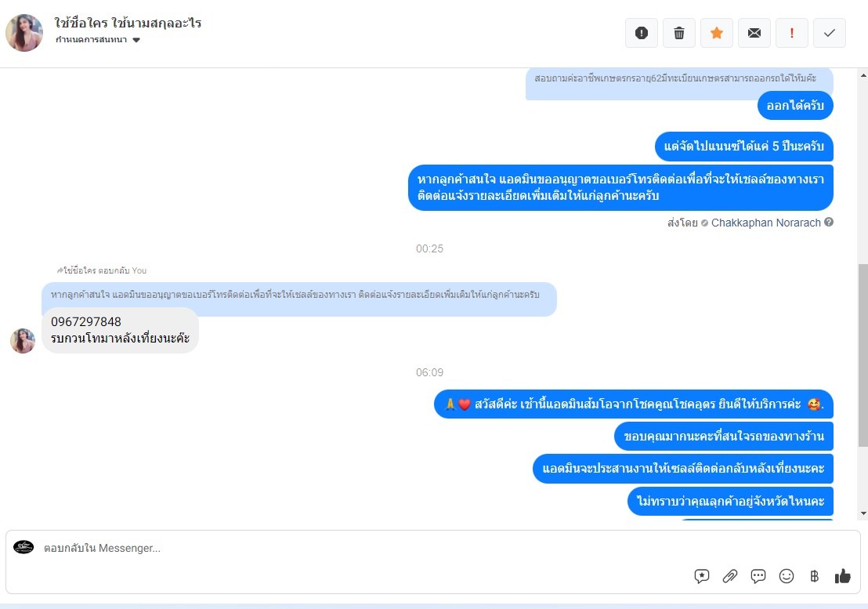Mark conversation as spam with exclamation circle icon
868x609 pixels.
pyautogui.click(x=642, y=33)
